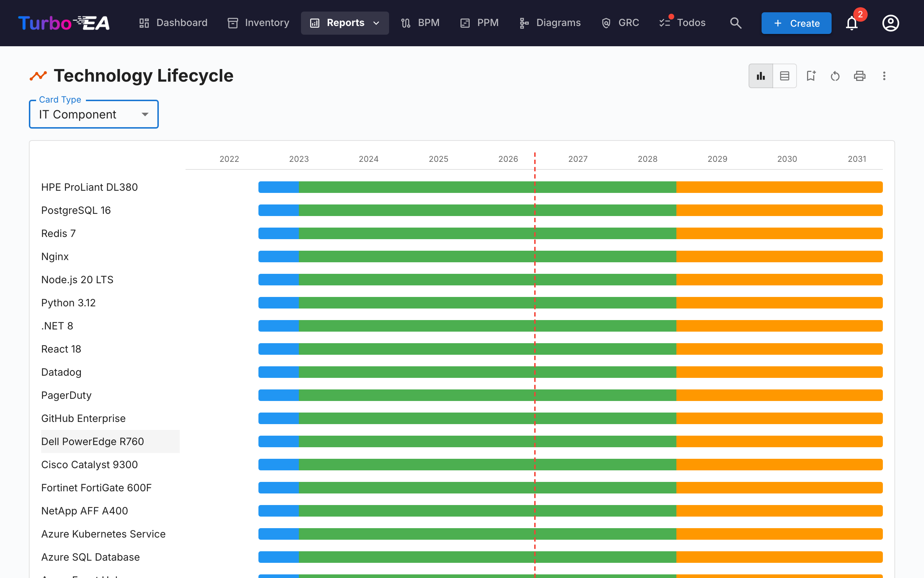The width and height of the screenshot is (924, 578).
Task: Click the Redis 7 label
Action: click(58, 233)
